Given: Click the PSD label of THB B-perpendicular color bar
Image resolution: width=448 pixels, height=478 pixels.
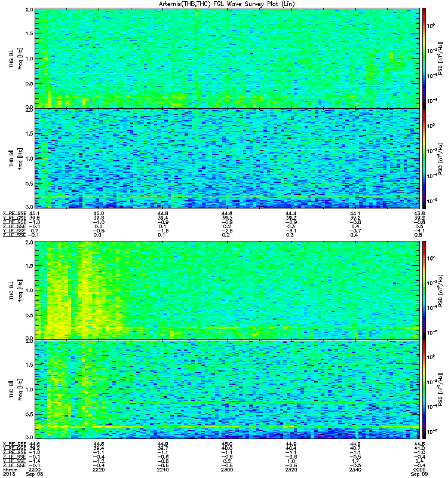Looking at the screenshot, I should [440, 59].
